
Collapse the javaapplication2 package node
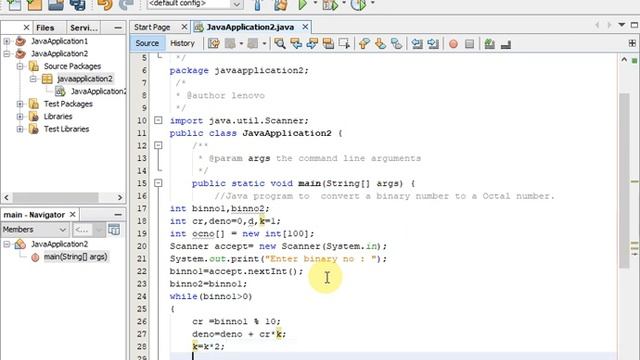(x=33, y=79)
